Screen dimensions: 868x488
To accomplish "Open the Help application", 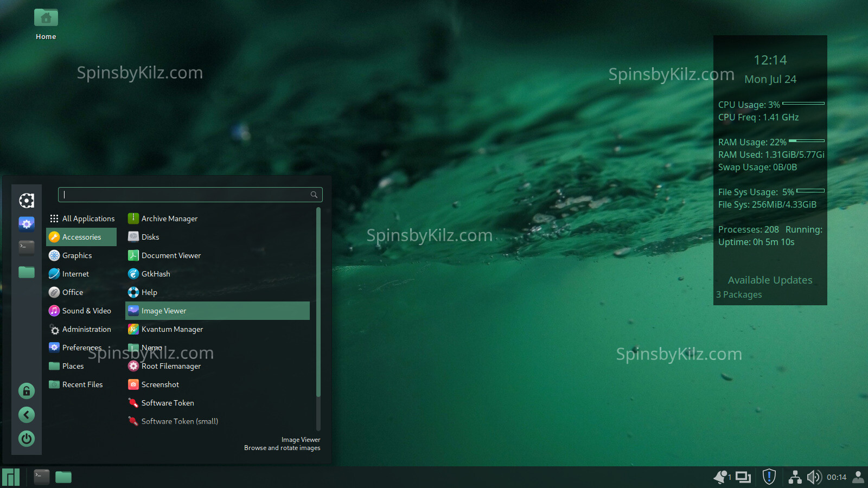I will pyautogui.click(x=218, y=292).
